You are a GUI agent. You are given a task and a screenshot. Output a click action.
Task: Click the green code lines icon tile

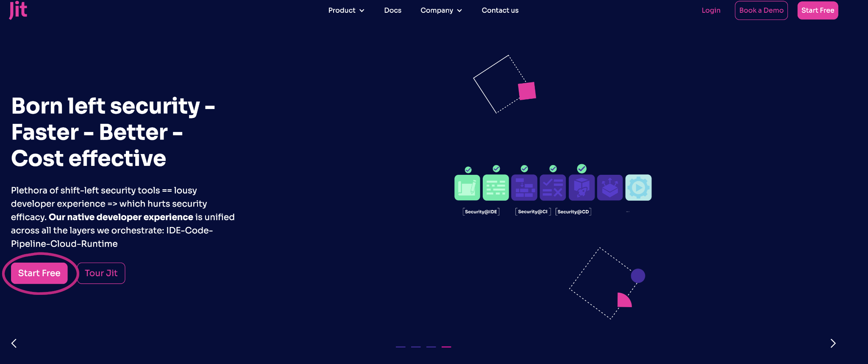495,188
